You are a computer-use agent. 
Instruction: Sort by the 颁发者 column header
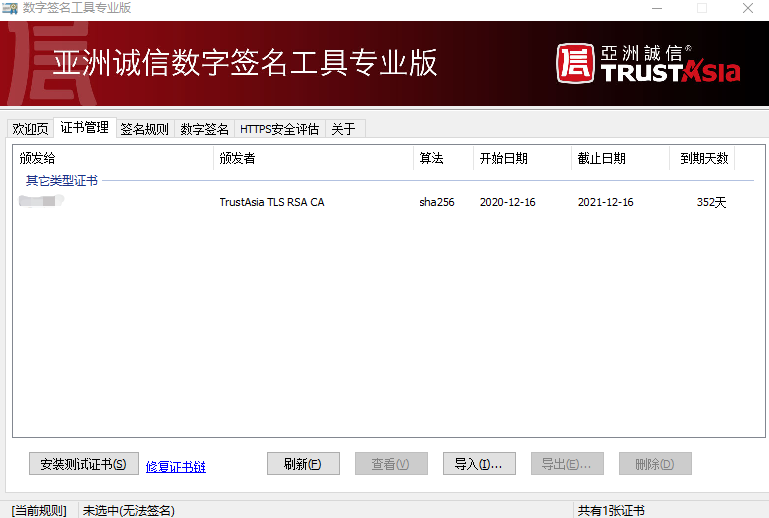point(314,158)
